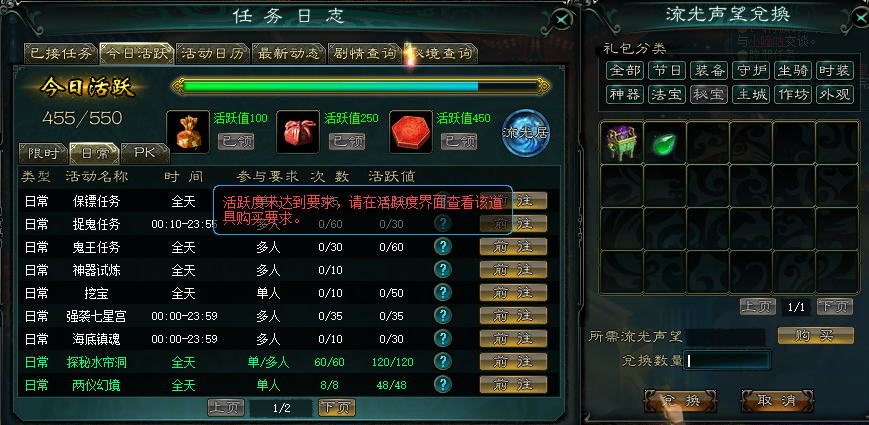Image resolution: width=869 pixels, height=425 pixels.
Task: Click the 活跃值100 orange gift bag icon
Action: point(188,131)
